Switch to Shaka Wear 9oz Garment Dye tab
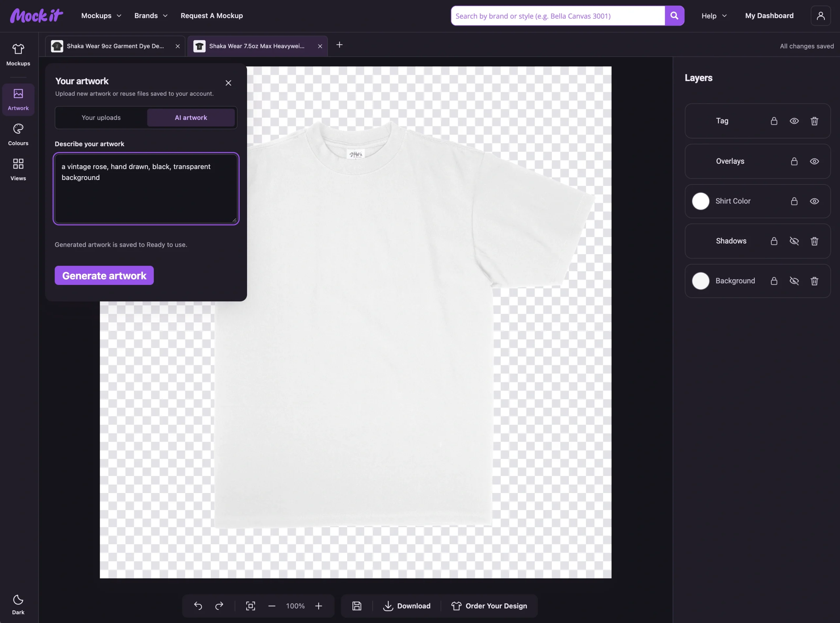This screenshot has width=840, height=623. (115, 46)
